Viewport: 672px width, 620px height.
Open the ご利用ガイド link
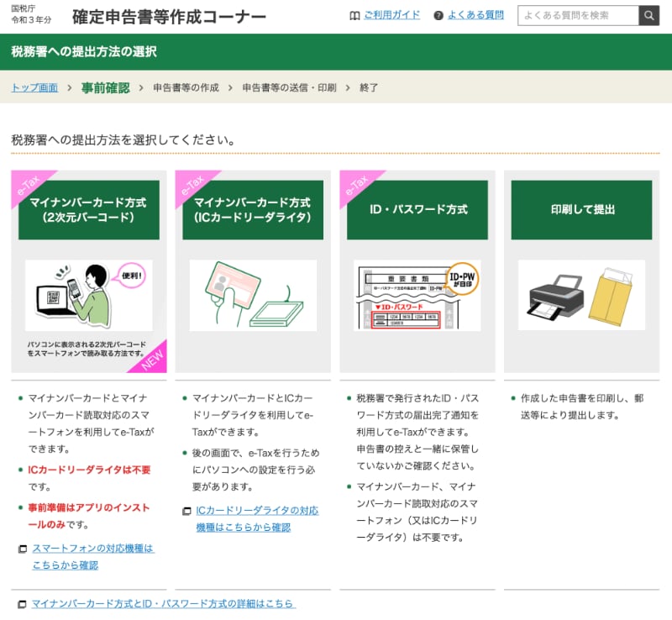(391, 15)
